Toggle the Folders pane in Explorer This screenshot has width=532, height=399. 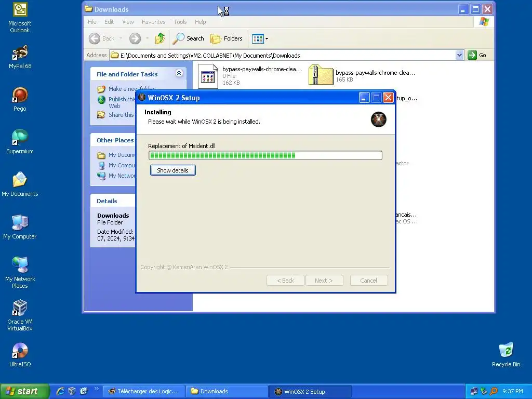[x=227, y=38]
